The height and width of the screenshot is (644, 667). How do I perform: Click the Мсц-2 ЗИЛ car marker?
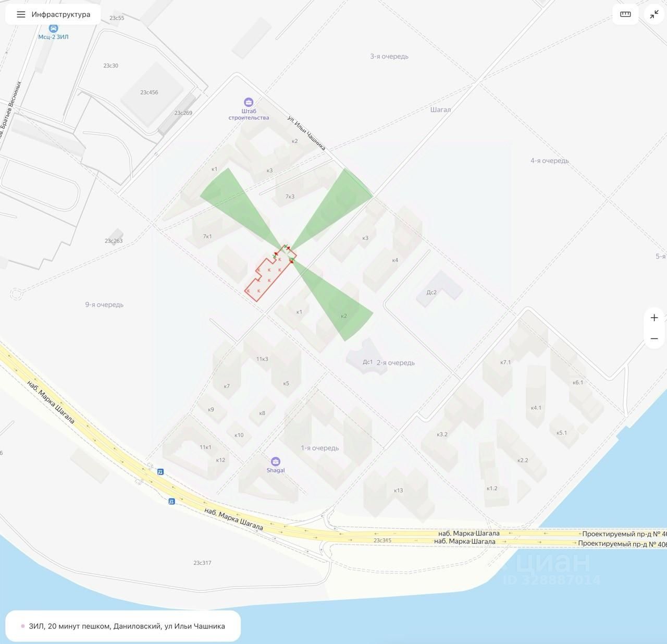pyautogui.click(x=53, y=28)
